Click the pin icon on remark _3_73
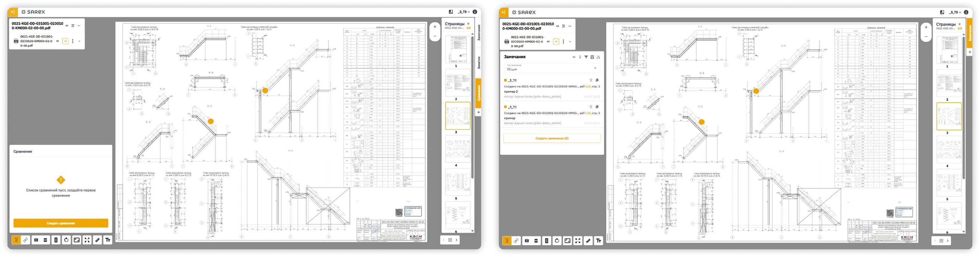The height and width of the screenshot is (257, 980). click(x=591, y=80)
